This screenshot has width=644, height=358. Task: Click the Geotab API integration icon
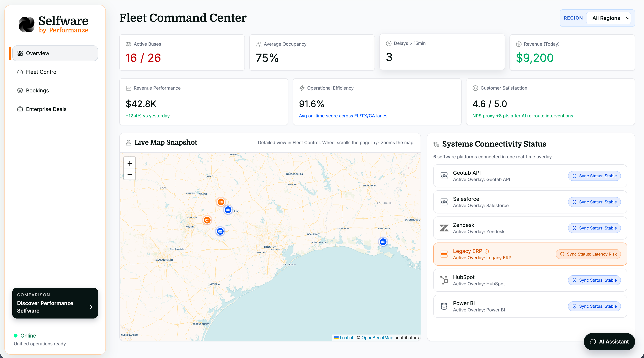(444, 176)
